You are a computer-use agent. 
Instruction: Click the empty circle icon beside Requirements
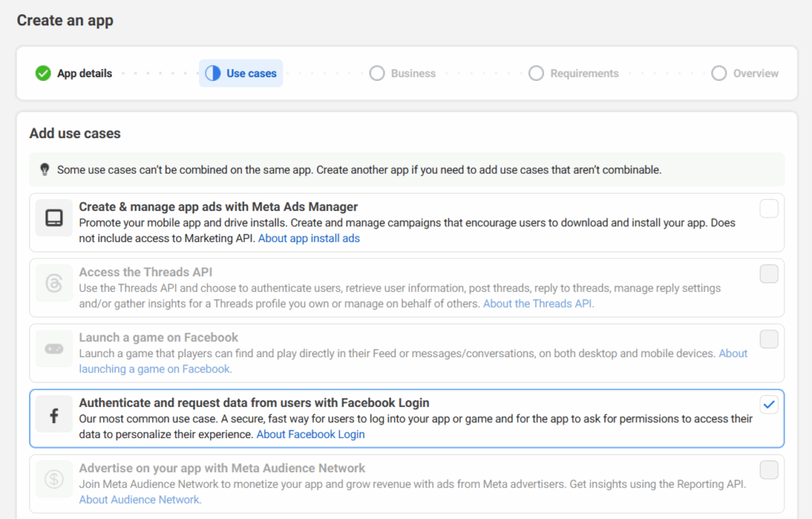tap(536, 73)
